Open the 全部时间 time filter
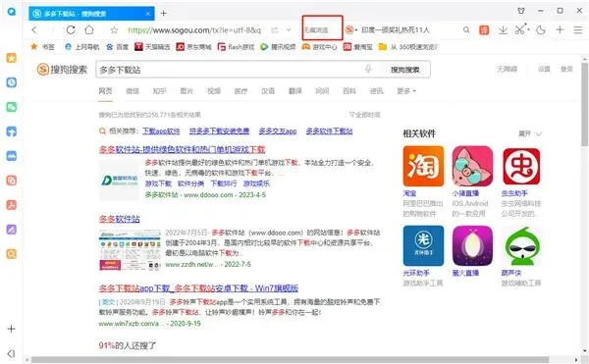This screenshot has height=364, width=589. click(364, 115)
